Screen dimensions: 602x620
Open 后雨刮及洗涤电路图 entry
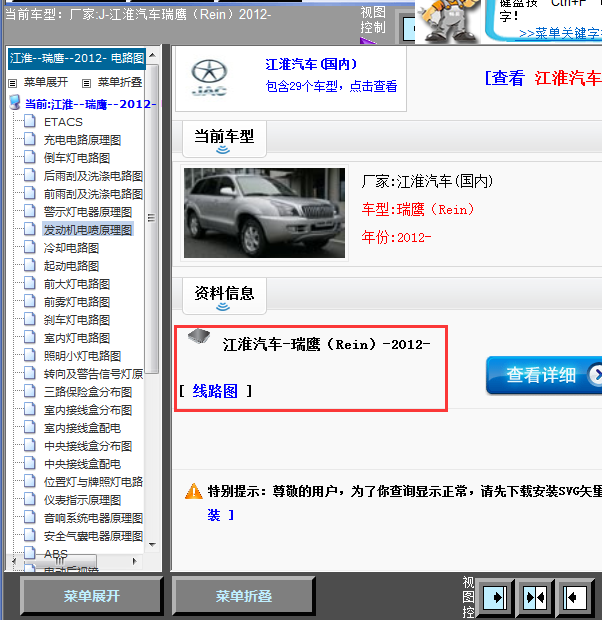point(93,176)
